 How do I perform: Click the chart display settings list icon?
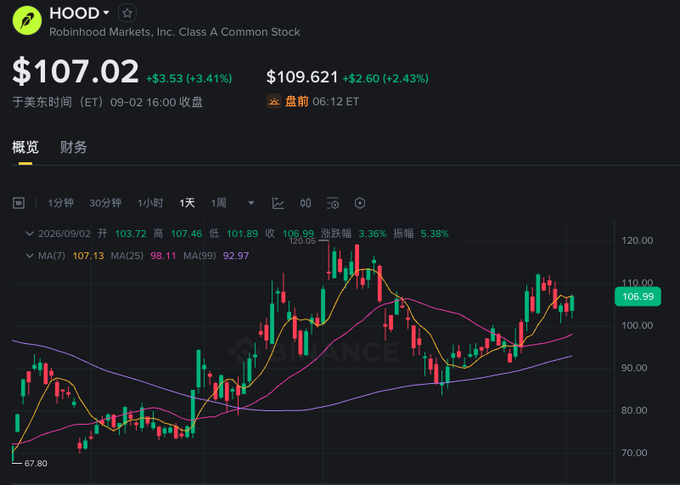click(333, 203)
